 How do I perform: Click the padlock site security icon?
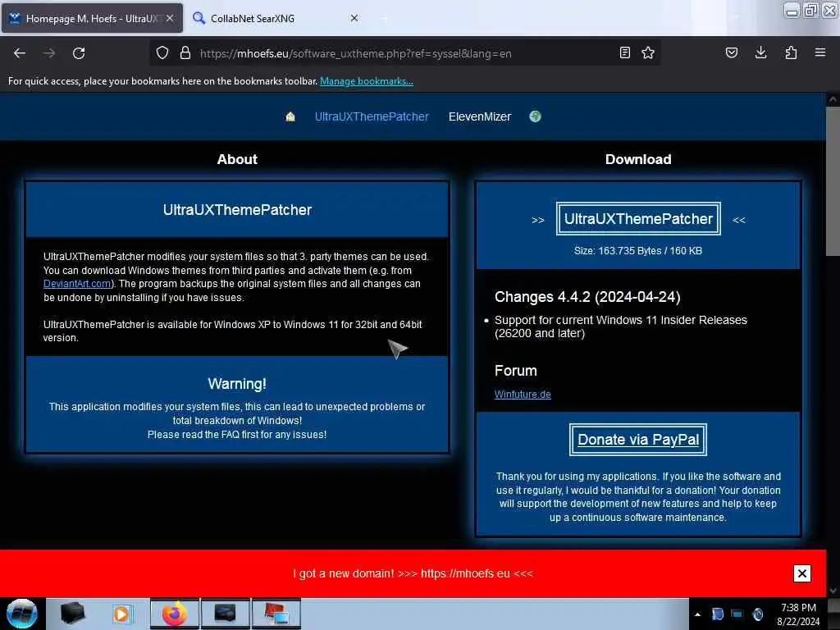click(185, 53)
